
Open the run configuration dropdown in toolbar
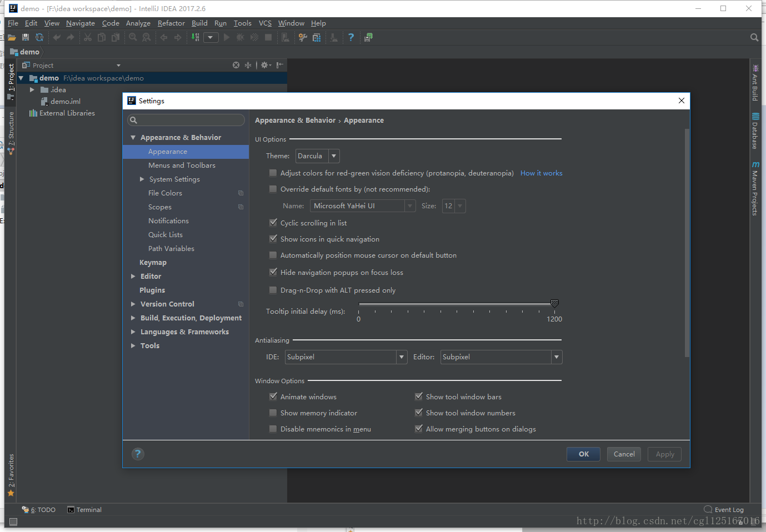(x=211, y=37)
